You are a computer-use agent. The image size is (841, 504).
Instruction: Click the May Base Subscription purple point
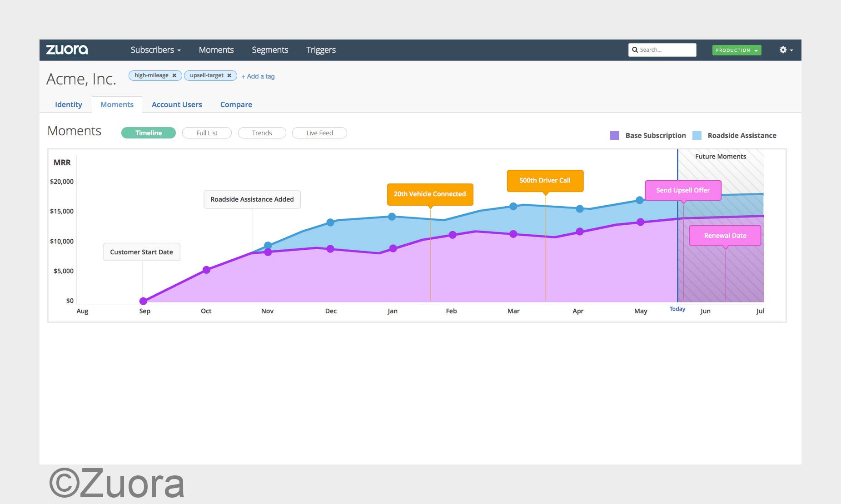[640, 222]
